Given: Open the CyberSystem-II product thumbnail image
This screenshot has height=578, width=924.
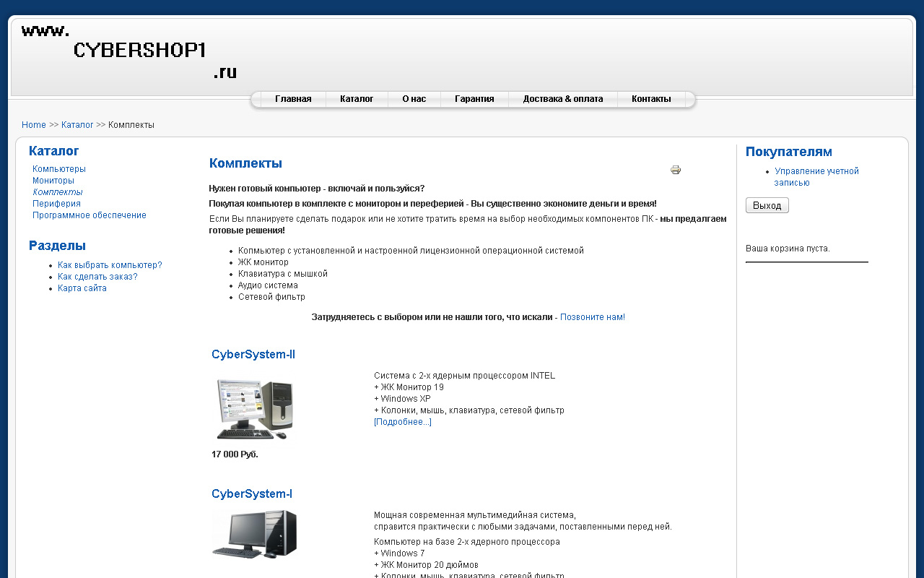Looking at the screenshot, I should [x=254, y=407].
